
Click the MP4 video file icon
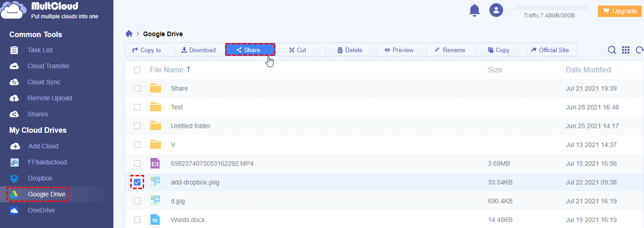click(x=156, y=163)
